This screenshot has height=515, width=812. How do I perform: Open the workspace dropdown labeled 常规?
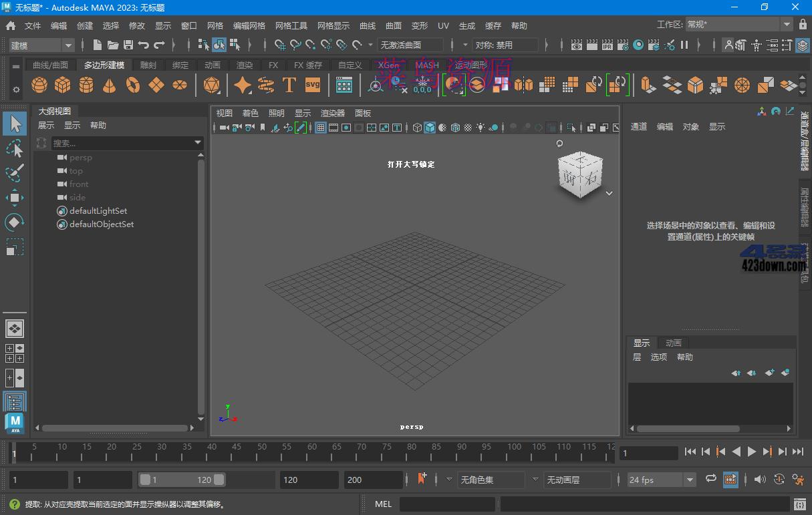pyautogui.click(x=735, y=24)
